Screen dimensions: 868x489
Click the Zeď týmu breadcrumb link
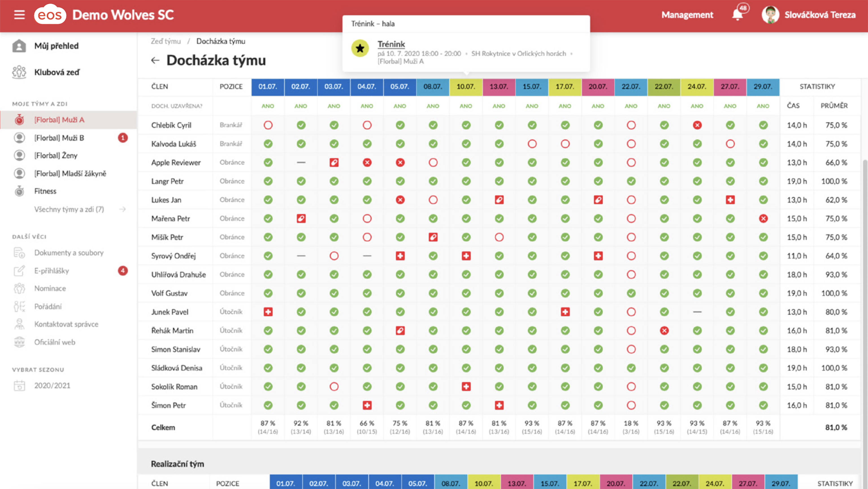[166, 41]
